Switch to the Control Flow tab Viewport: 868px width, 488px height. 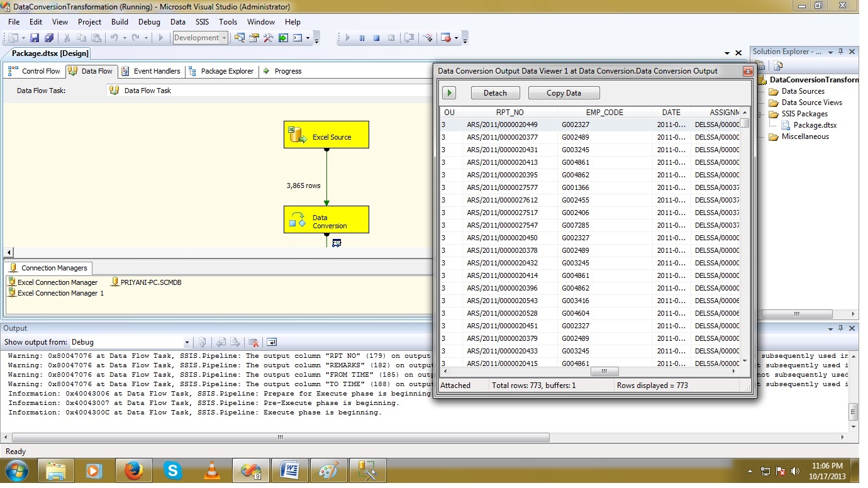click(35, 71)
